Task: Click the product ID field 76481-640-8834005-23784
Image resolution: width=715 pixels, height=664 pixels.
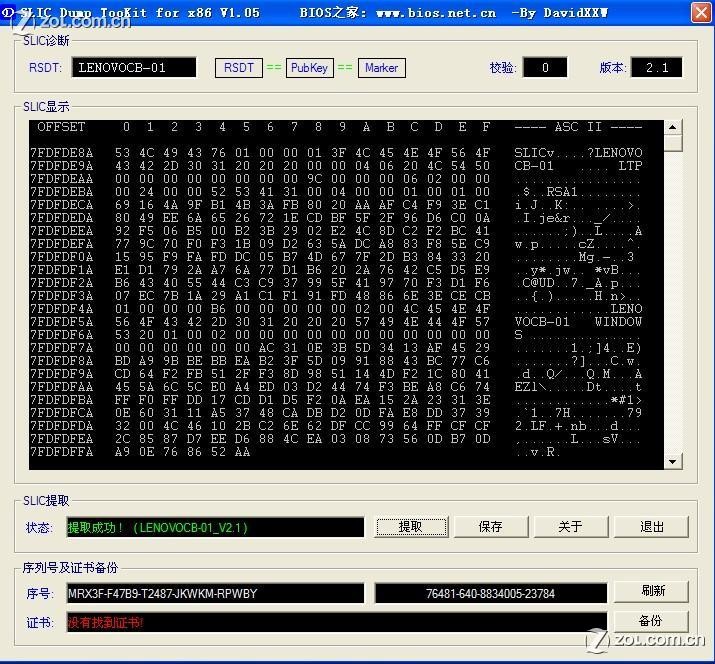Action: pos(491,594)
